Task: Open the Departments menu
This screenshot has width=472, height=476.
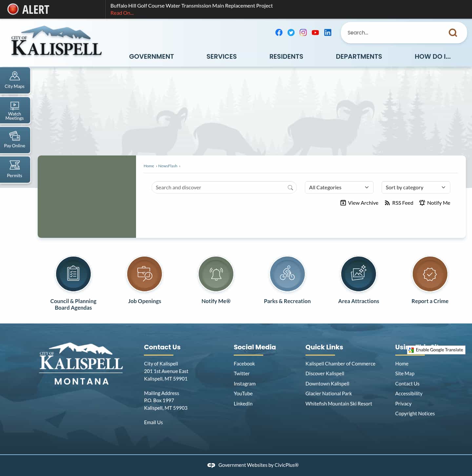Action: pyautogui.click(x=359, y=56)
